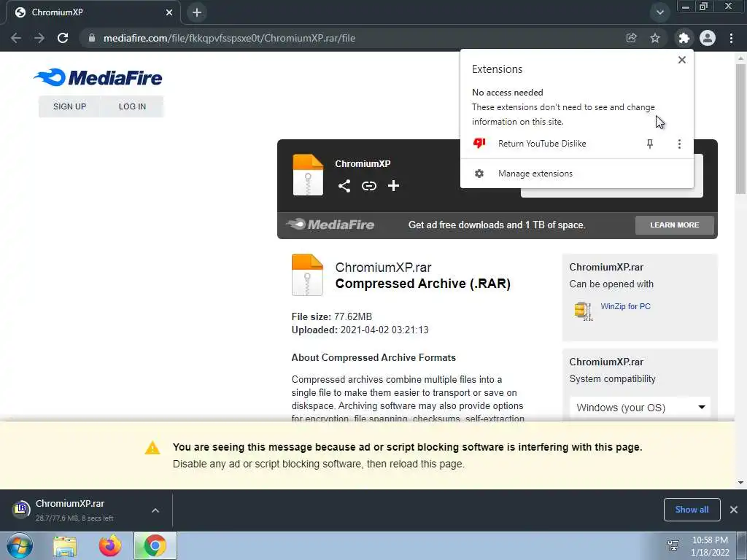Image resolution: width=747 pixels, height=560 pixels.
Task: Click the page vertical scrollbar thumb
Action: click(x=740, y=128)
